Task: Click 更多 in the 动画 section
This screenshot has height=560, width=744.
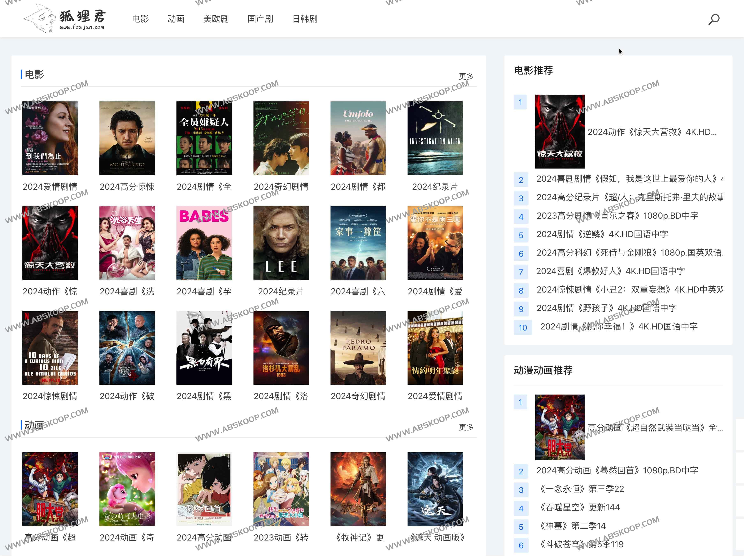Action: click(466, 427)
